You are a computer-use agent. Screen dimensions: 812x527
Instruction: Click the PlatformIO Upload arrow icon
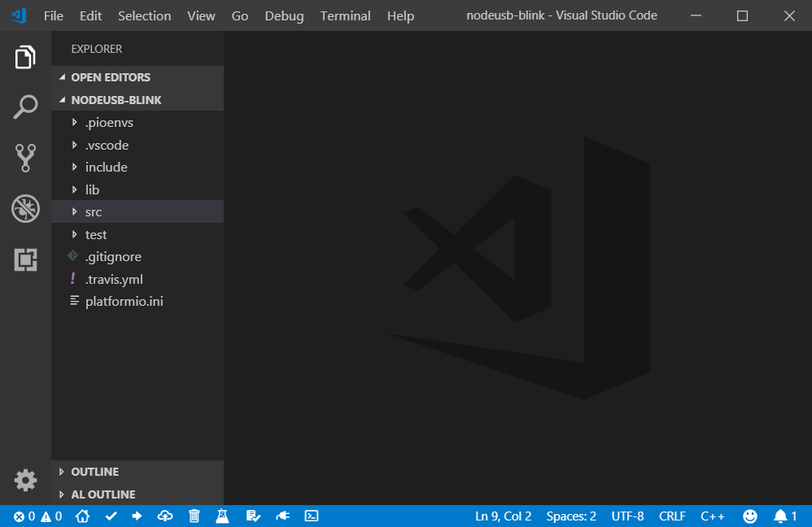(x=138, y=516)
